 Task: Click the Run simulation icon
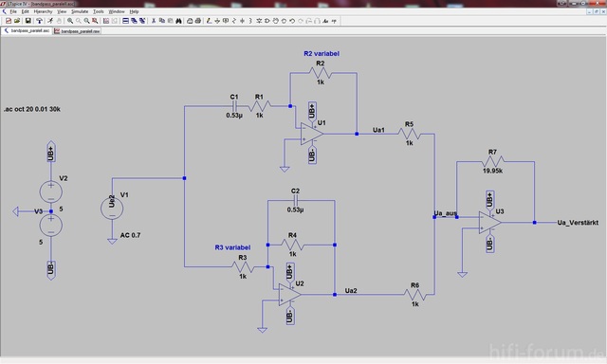tap(50, 21)
